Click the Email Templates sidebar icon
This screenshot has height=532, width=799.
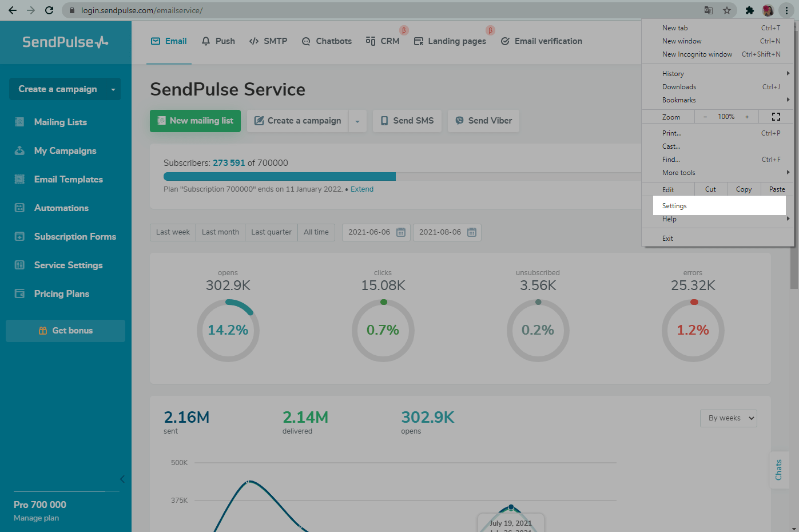(x=19, y=179)
